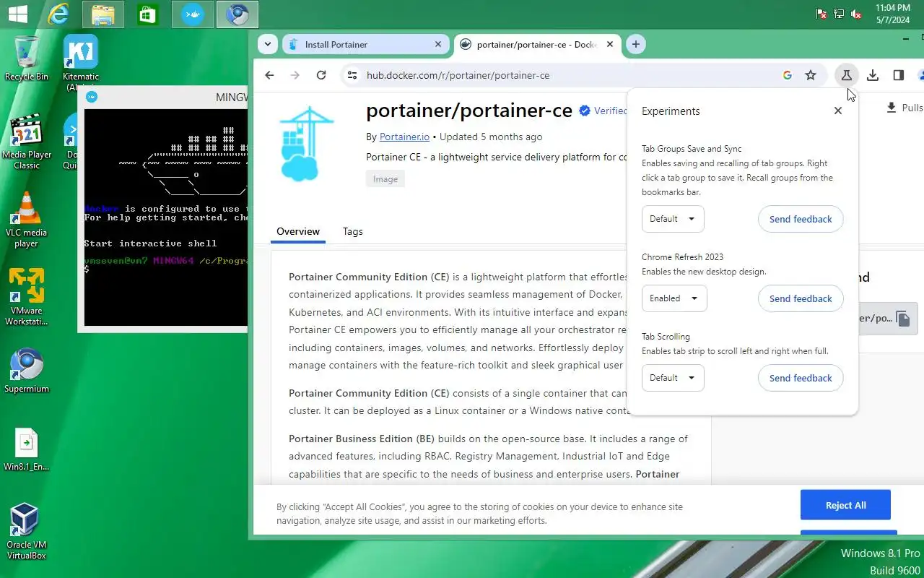Viewport: 924px width, 578px height.
Task: Send feedback for Chrome Refresh 2023
Action: click(801, 298)
